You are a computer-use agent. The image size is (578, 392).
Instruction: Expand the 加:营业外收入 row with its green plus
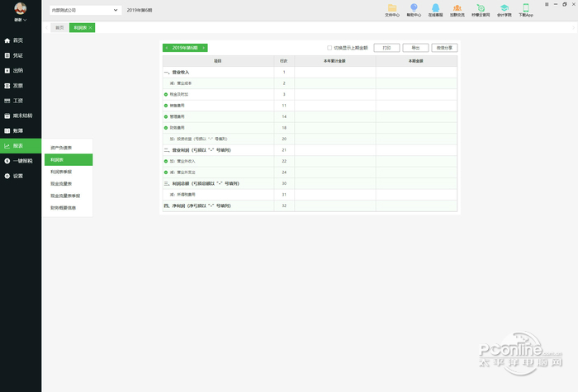[166, 162]
